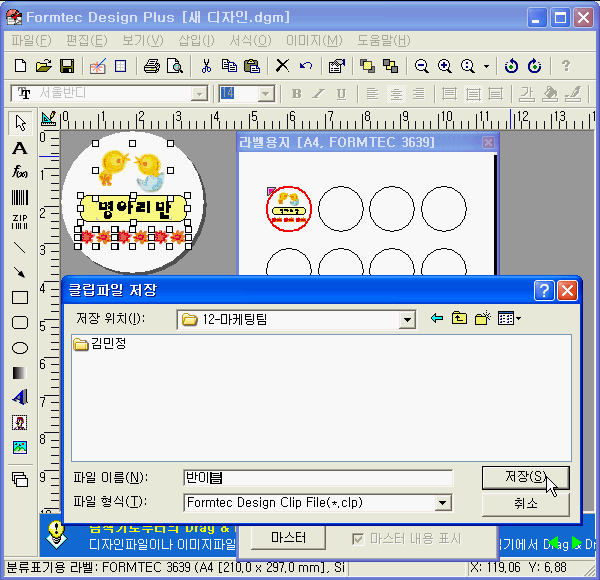Toggle the 마스터 내용 표시 checkbox
The height and width of the screenshot is (580, 600).
tap(358, 539)
